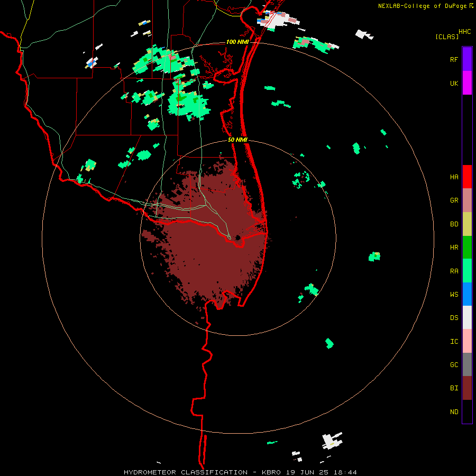Click the "WS" legend label
476x476 pixels.
click(x=454, y=295)
